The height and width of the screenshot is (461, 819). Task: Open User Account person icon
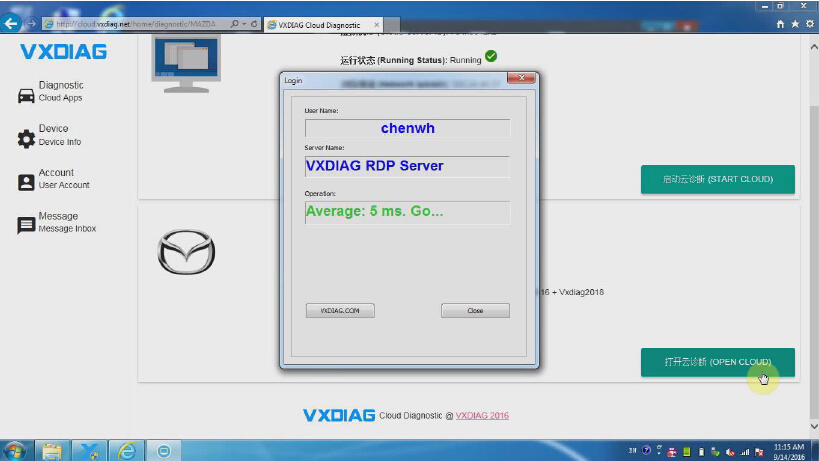pos(26,182)
